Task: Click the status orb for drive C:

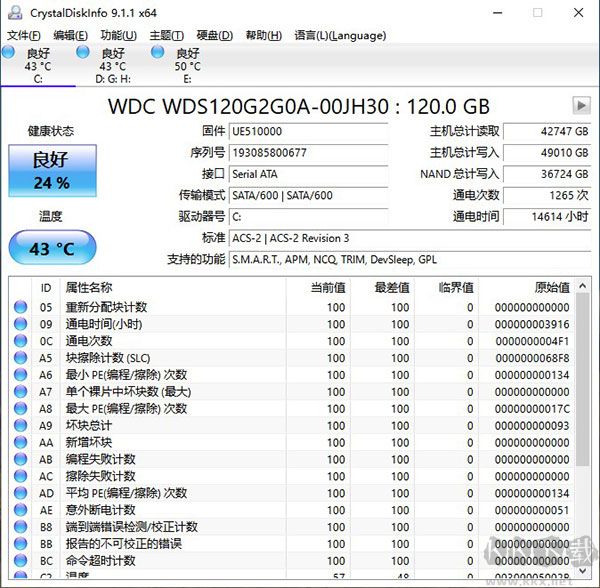Action: (x=8, y=52)
